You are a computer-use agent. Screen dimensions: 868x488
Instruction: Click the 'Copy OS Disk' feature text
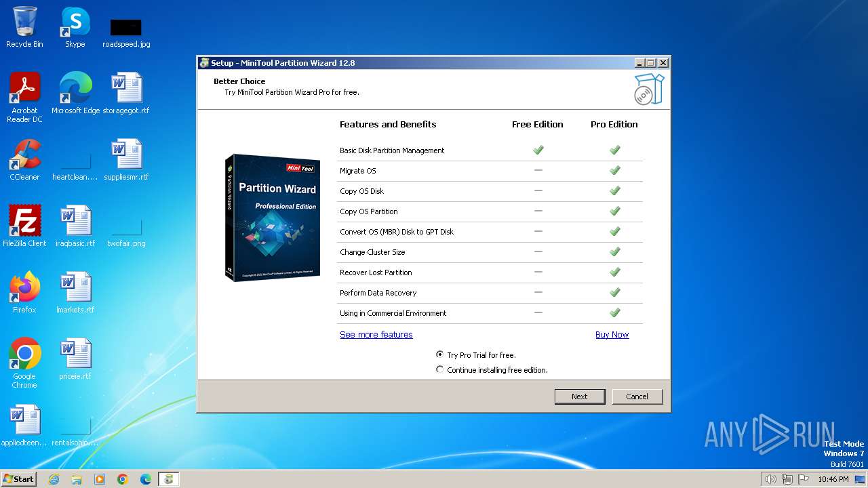[x=362, y=191]
